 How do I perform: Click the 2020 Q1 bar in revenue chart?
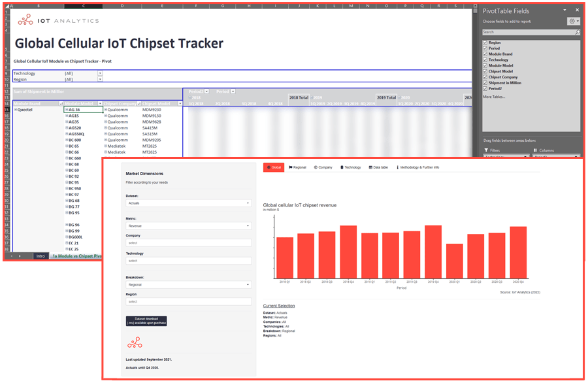pyautogui.click(x=455, y=261)
